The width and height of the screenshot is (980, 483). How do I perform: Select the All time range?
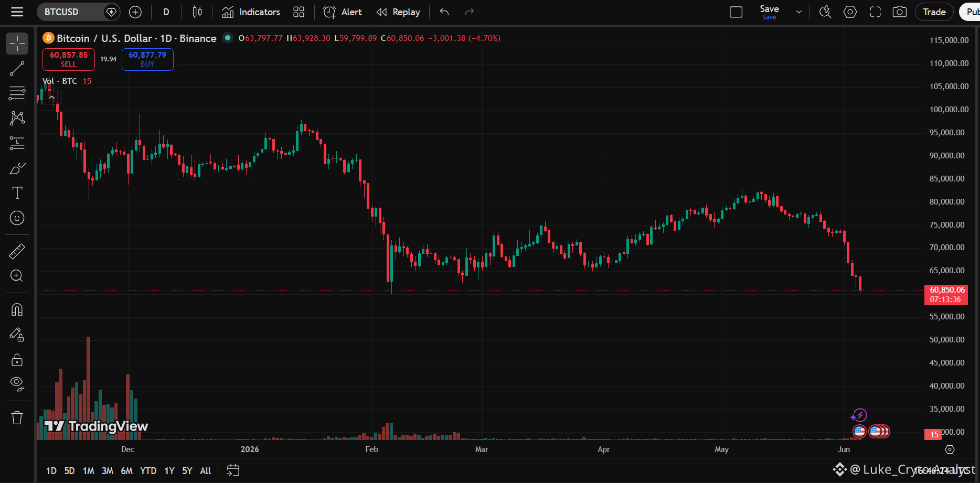[206, 471]
